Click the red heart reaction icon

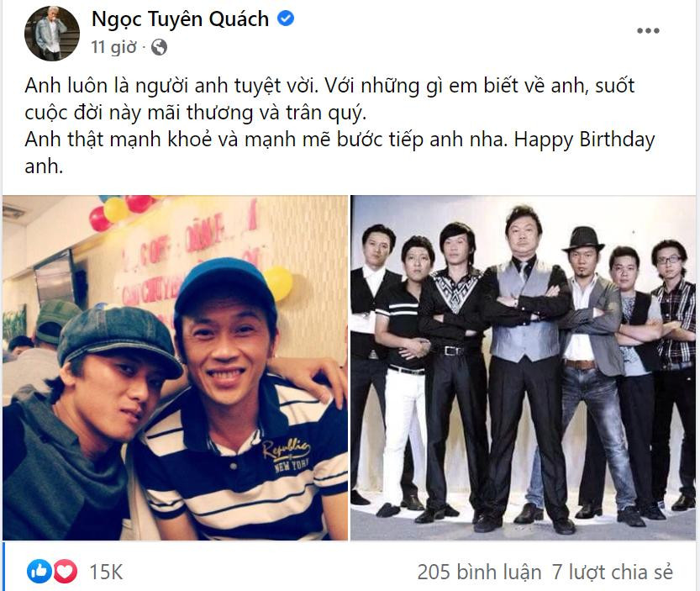tap(66, 572)
